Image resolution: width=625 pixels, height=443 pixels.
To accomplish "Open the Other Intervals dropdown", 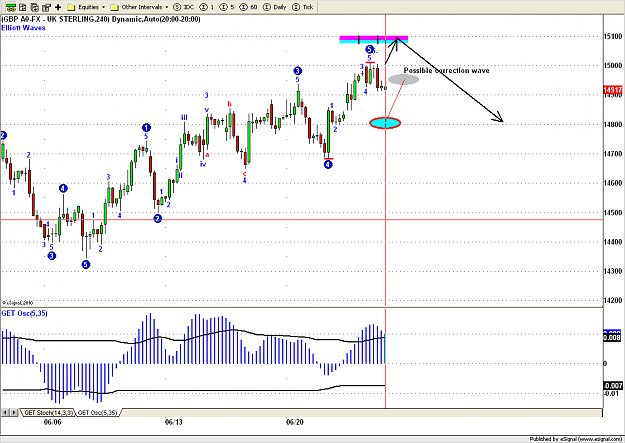I will click(x=140, y=7).
